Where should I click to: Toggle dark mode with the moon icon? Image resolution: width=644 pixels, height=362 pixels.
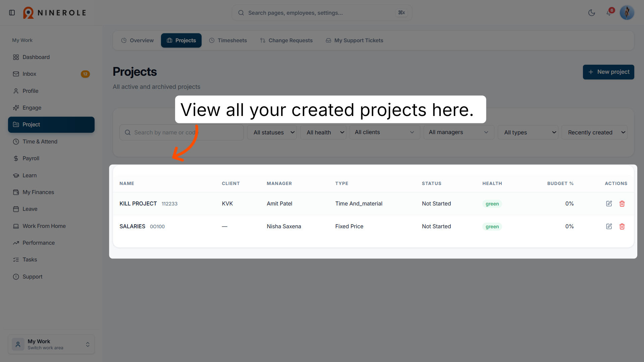point(592,13)
